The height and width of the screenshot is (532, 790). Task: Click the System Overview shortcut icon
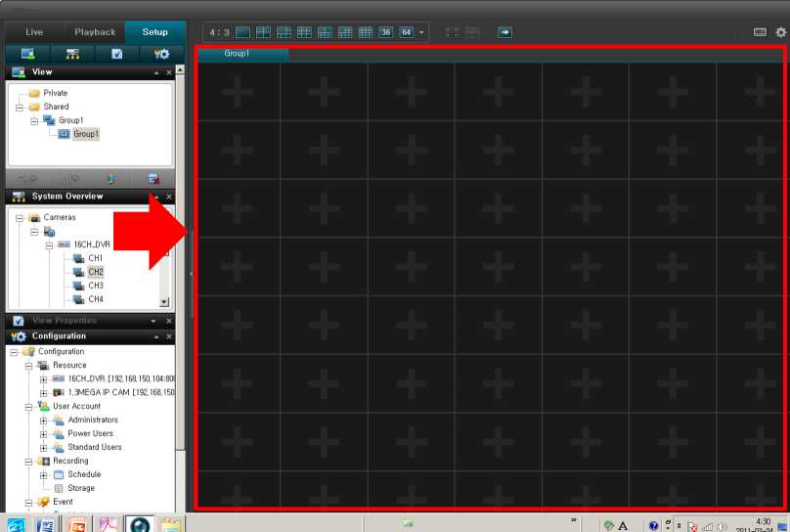tap(71, 54)
